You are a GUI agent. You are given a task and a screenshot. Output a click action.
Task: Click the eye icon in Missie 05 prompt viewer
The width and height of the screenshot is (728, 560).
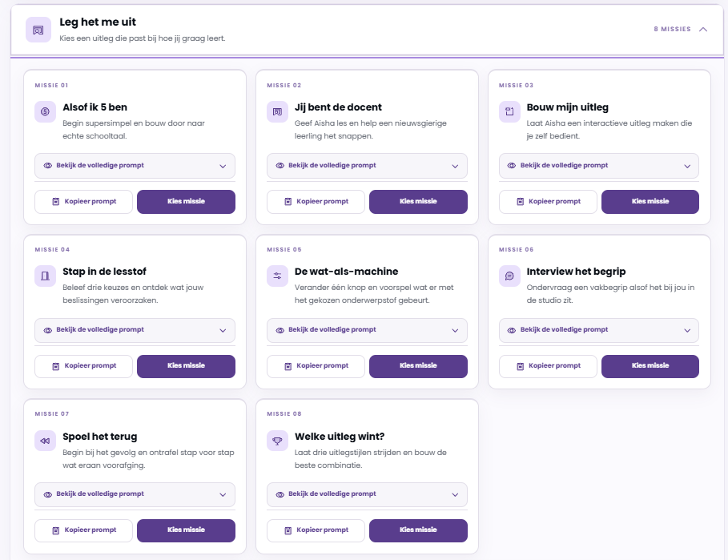click(x=280, y=330)
